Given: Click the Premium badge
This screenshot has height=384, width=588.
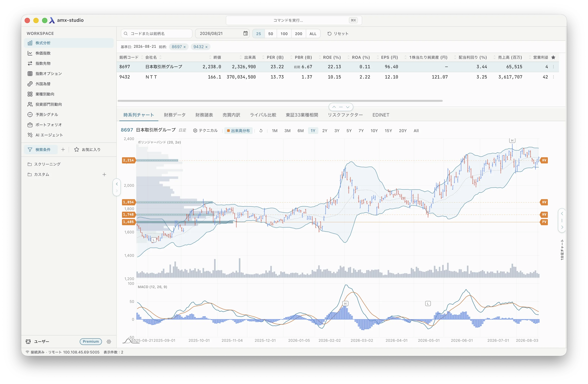Looking at the screenshot, I should (91, 342).
